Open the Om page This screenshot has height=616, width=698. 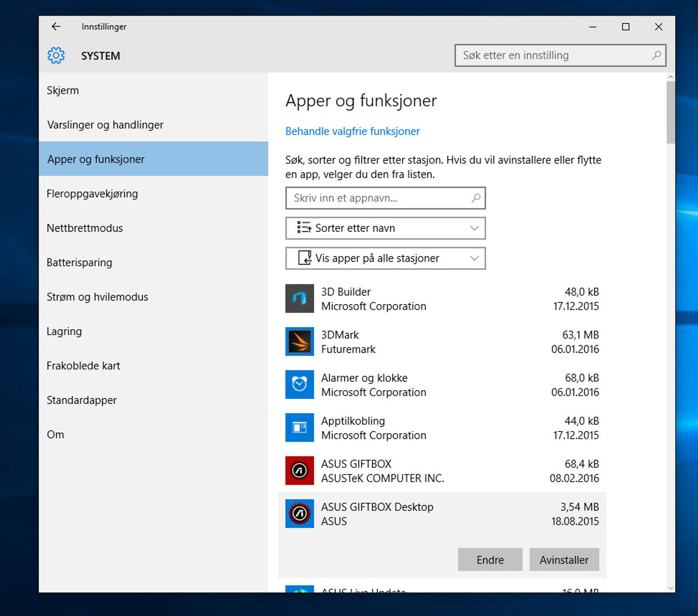(154, 434)
